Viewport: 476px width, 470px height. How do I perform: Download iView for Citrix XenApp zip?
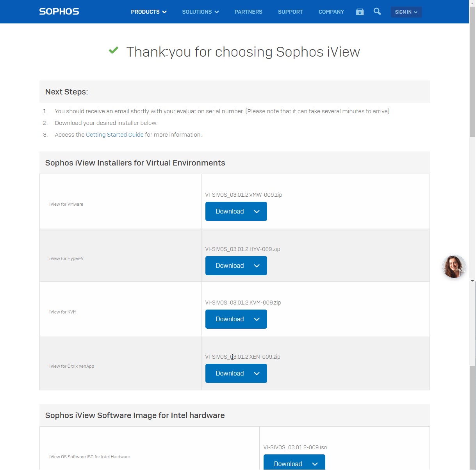pyautogui.click(x=230, y=373)
